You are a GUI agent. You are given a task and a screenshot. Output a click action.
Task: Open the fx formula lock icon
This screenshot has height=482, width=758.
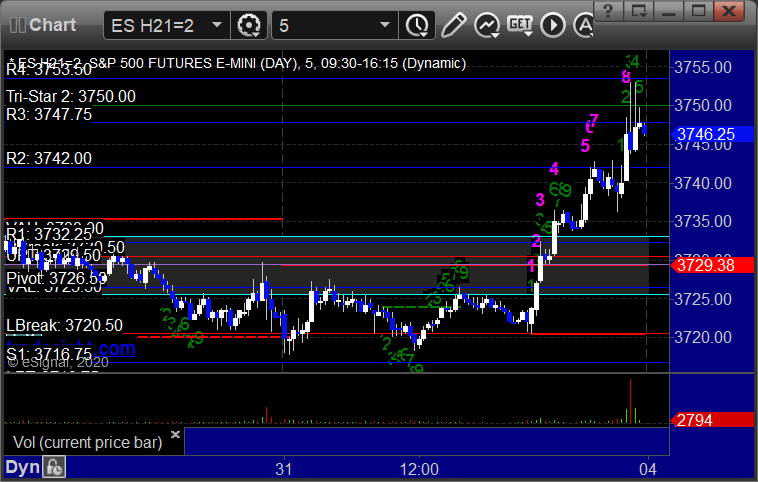point(54,467)
